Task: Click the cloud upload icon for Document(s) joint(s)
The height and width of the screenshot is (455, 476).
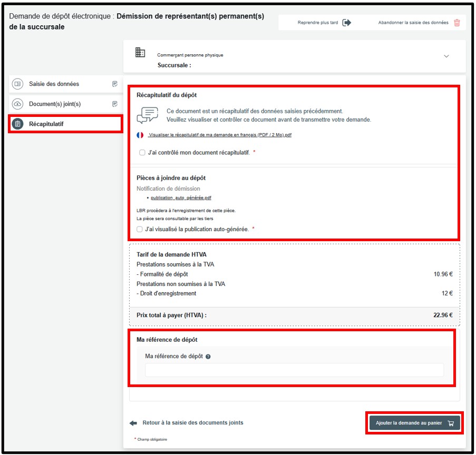Action: tap(17, 104)
